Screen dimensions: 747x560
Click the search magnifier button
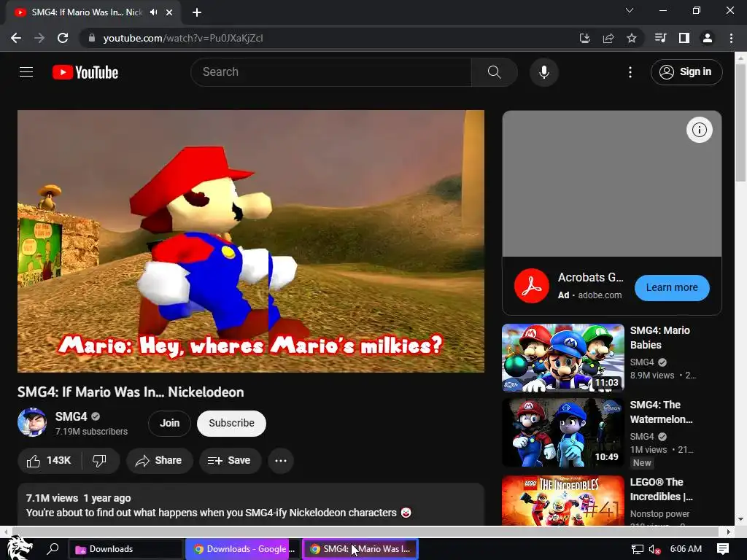point(494,72)
